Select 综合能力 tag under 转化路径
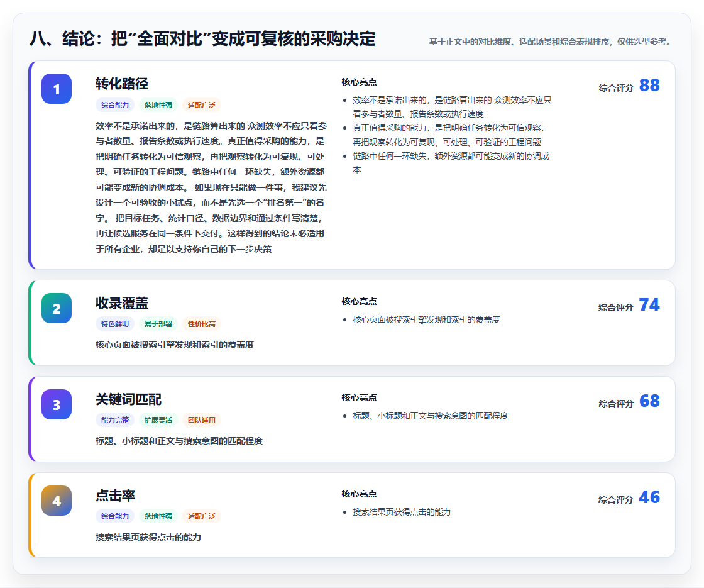This screenshot has width=704, height=588. [x=115, y=105]
